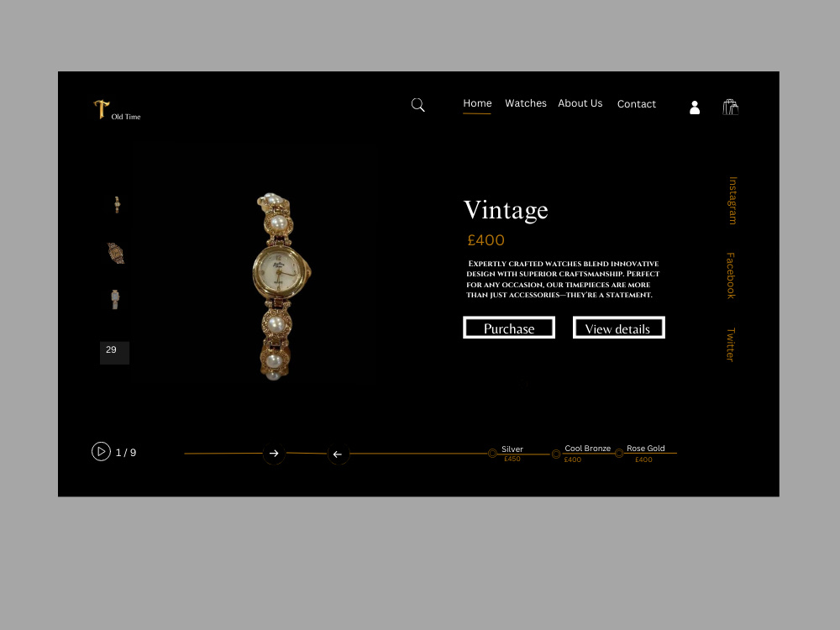Open the search magnifier icon
This screenshot has height=630, width=840.
coord(417,105)
